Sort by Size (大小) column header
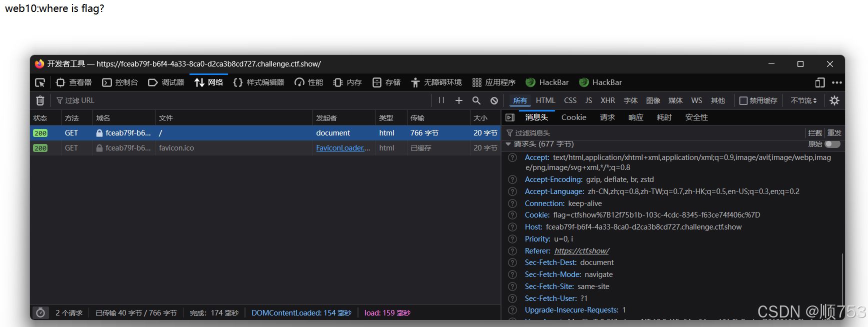This screenshot has height=327, width=868. pos(485,118)
